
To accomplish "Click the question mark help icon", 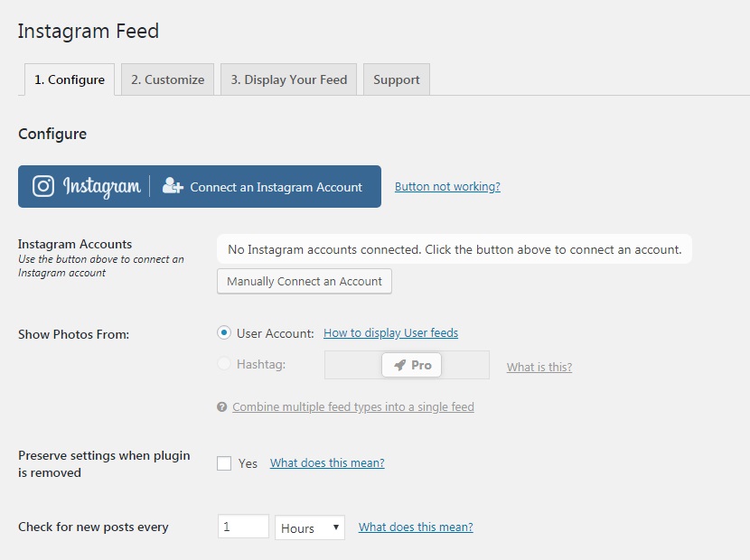I will [x=221, y=407].
